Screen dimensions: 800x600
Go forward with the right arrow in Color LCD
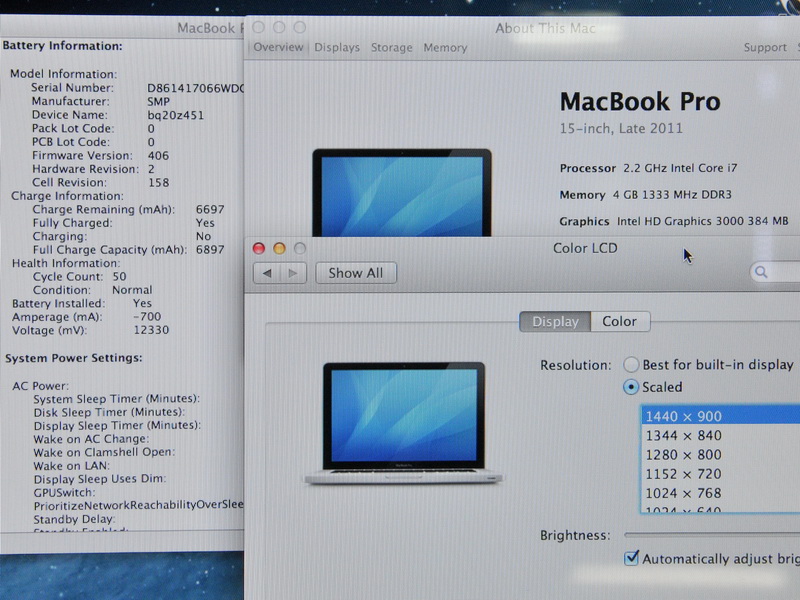(x=293, y=273)
